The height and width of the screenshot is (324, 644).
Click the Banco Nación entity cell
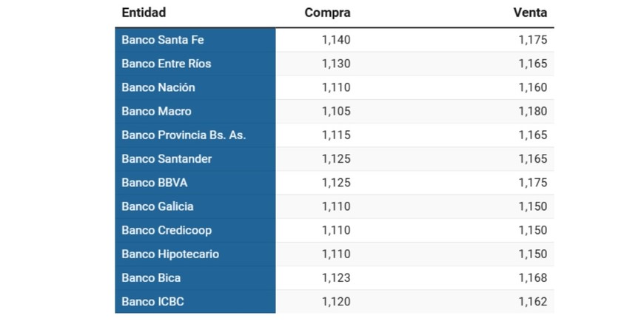(158, 87)
